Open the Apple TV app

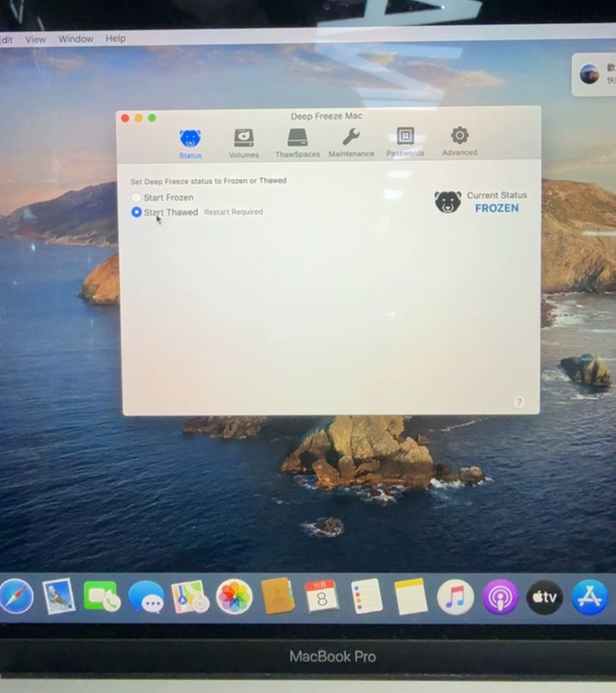pos(544,597)
